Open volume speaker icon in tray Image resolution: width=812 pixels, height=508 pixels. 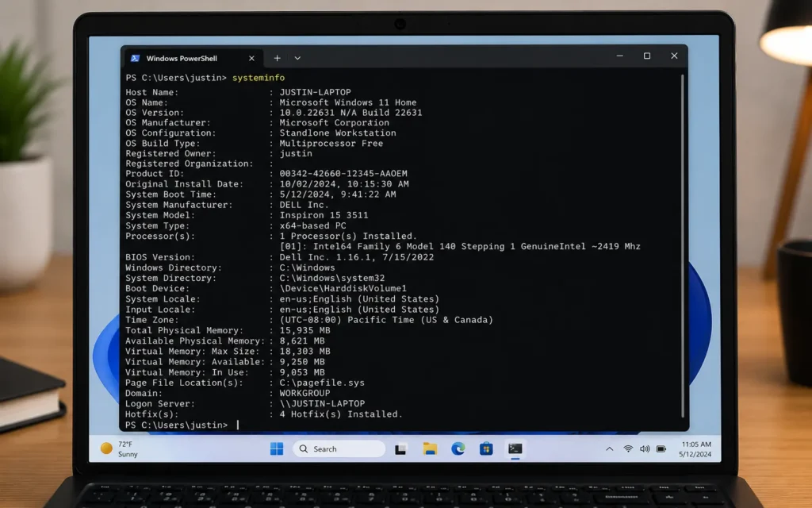coord(645,449)
